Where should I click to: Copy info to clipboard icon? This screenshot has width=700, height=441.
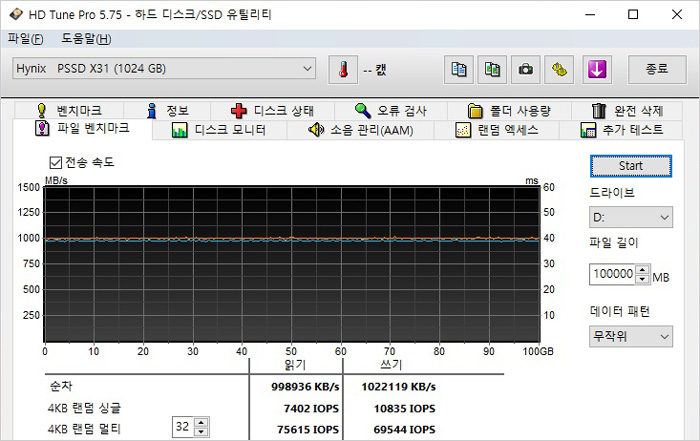[458, 70]
